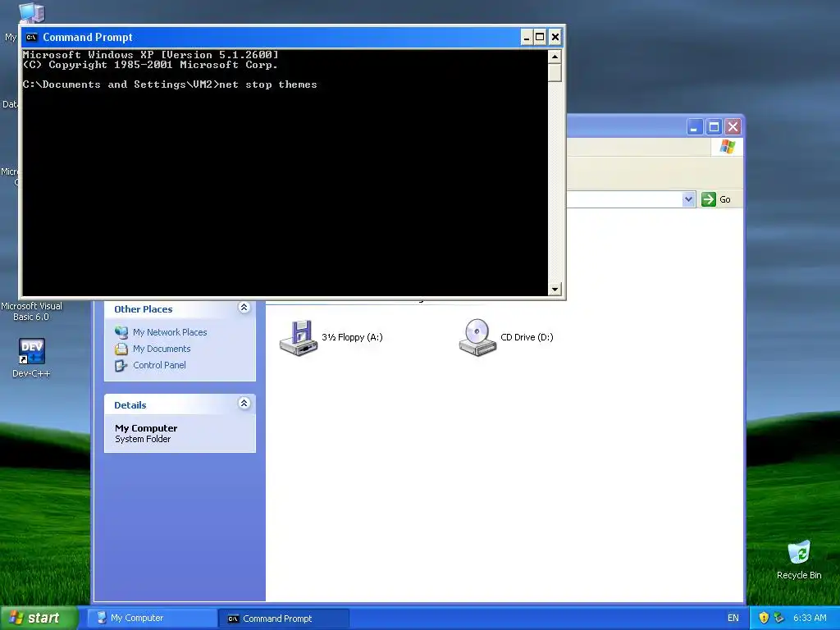Click the Command Prompt scrollbar down arrow
840x630 pixels.
[555, 289]
